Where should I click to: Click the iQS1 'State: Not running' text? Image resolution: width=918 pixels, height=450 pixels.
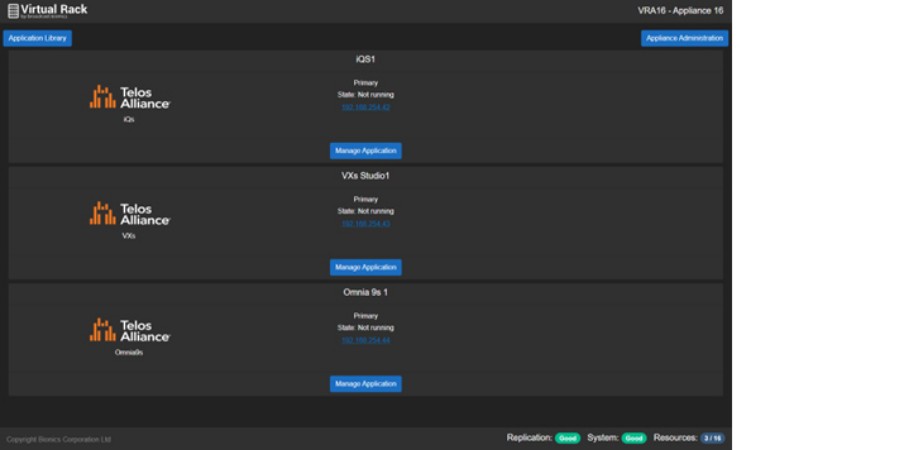pyautogui.click(x=366, y=95)
